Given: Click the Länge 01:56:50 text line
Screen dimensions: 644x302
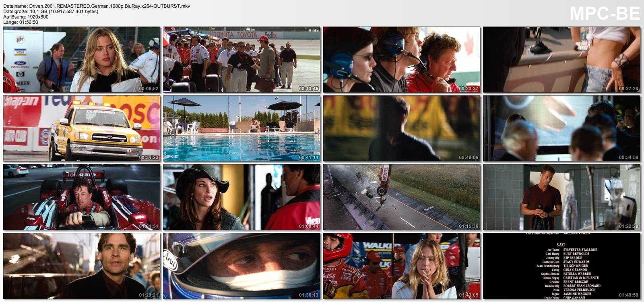Looking at the screenshot, I should coord(21,22).
